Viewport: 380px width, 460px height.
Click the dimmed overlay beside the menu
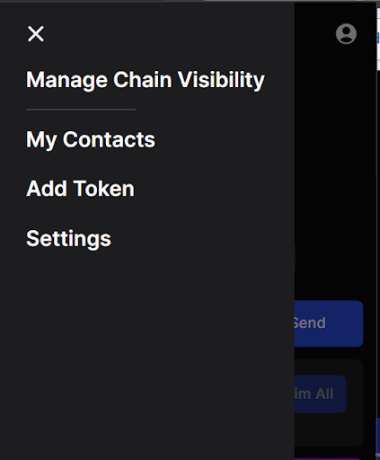click(x=333, y=167)
